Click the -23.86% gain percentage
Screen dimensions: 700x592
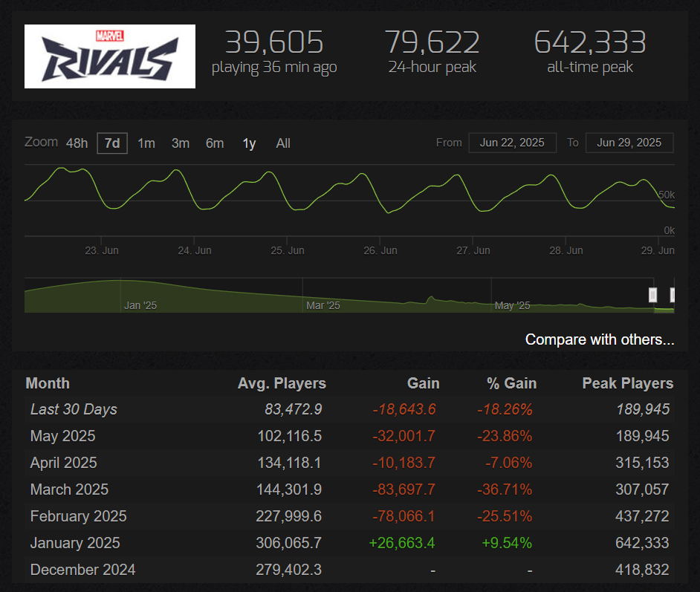click(505, 436)
